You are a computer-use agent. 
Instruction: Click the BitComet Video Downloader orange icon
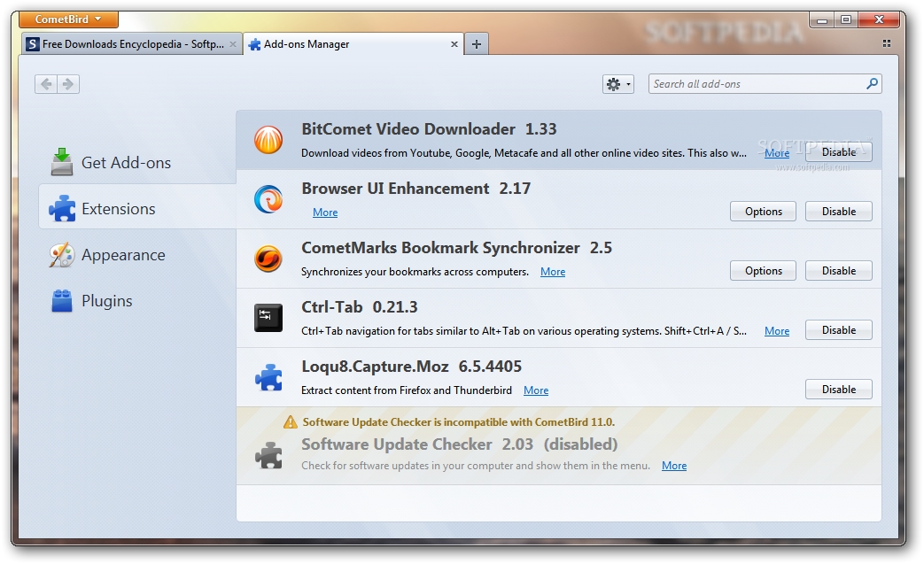(x=268, y=140)
